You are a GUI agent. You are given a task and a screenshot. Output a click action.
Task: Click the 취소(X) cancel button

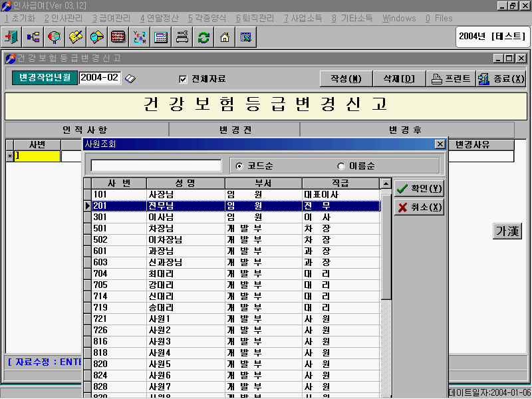coord(420,207)
